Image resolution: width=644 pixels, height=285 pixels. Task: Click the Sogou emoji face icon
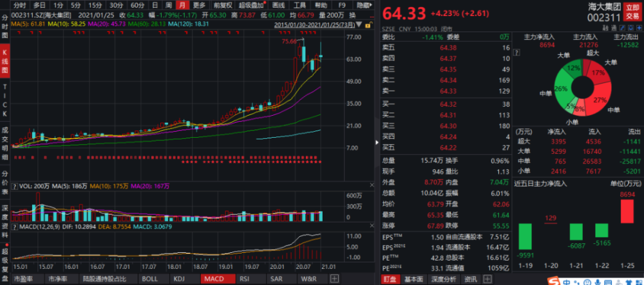tap(587, 282)
